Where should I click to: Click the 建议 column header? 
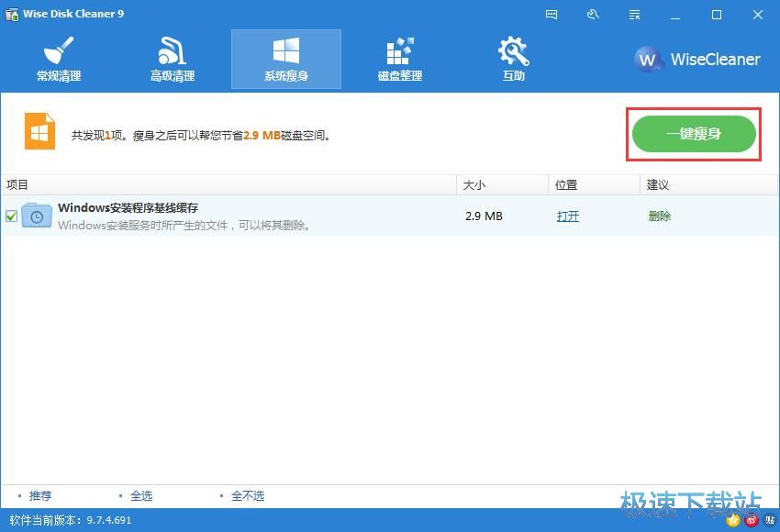708,185
